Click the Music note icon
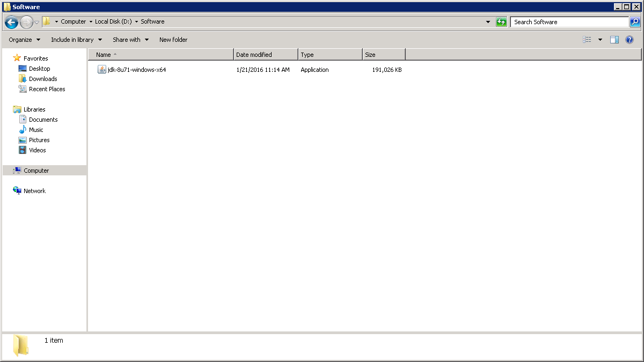Screen dimensions: 644x362 tap(23, 130)
